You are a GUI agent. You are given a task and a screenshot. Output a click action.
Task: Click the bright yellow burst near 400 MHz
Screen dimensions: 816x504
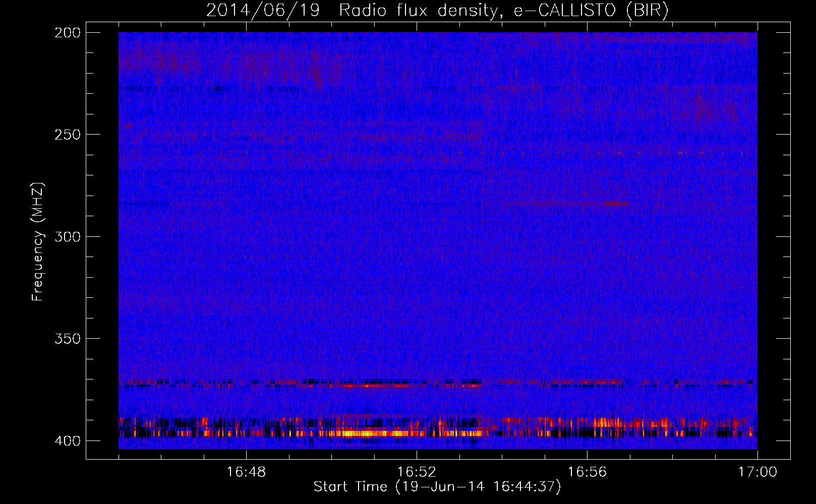pyautogui.click(x=373, y=433)
